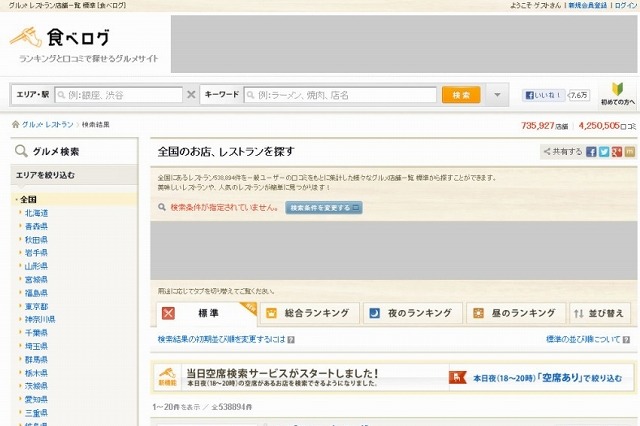Click the 全国のお店、レストランを探す heading
The height and width of the screenshot is (426, 640).
226,152
